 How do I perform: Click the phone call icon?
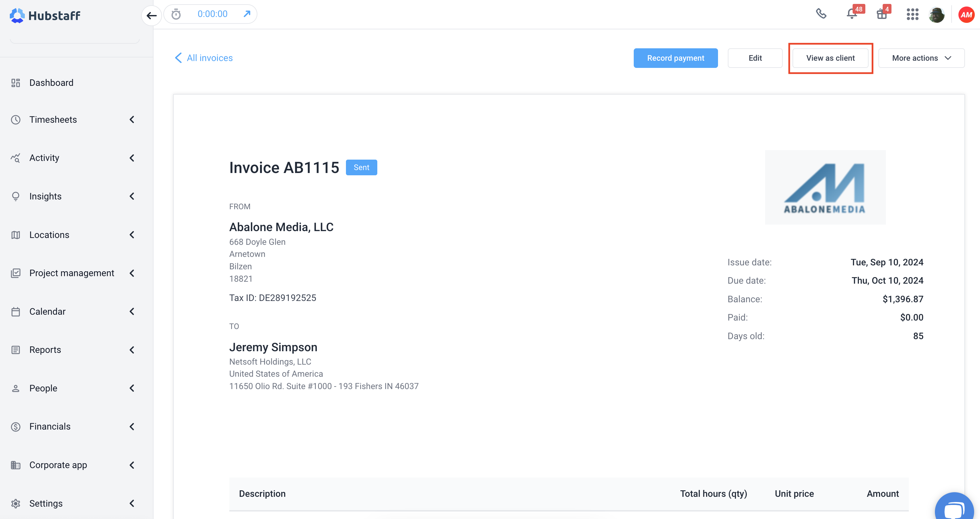click(x=821, y=14)
